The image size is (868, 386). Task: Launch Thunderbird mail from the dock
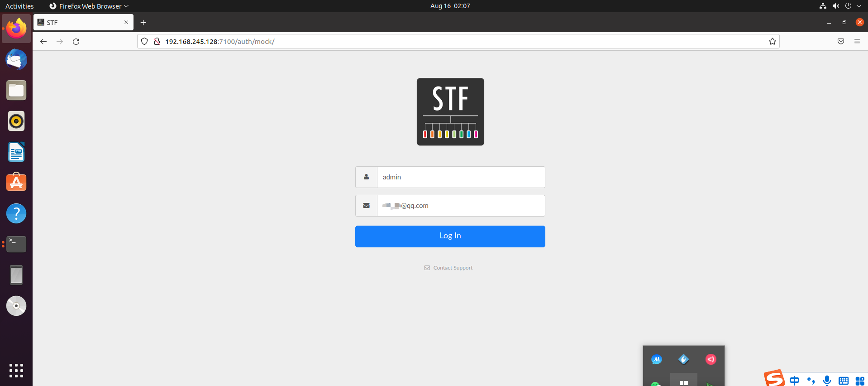[16, 60]
